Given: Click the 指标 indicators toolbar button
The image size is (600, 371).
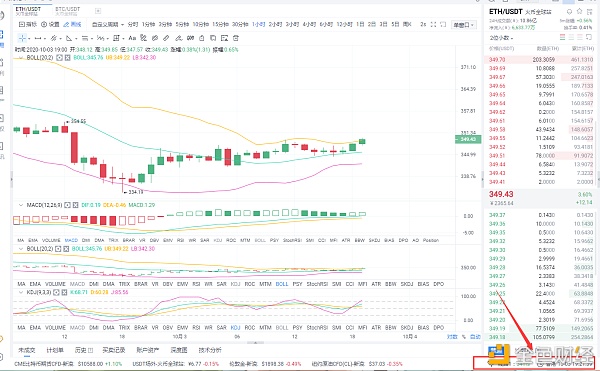Looking at the screenshot, I should tap(28, 24).
